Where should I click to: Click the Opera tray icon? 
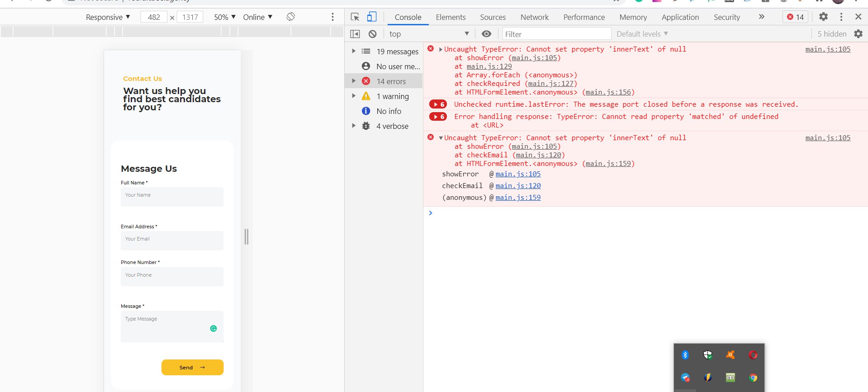(753, 355)
